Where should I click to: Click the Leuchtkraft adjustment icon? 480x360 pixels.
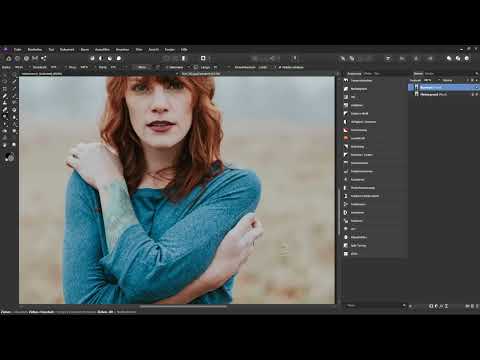(346, 138)
